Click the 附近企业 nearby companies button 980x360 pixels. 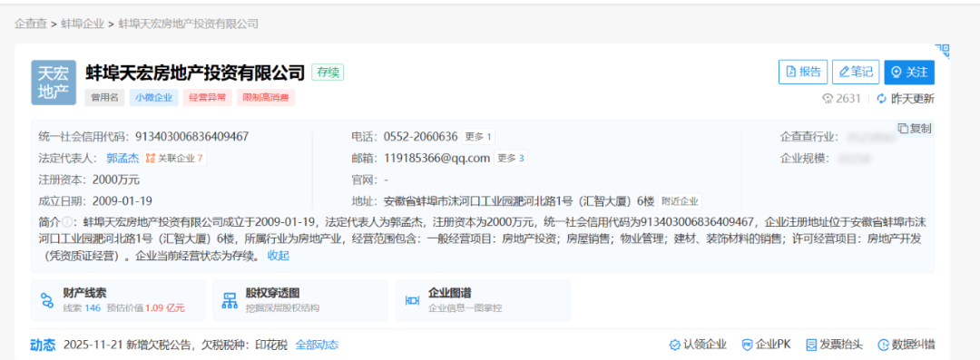pyautogui.click(x=681, y=201)
